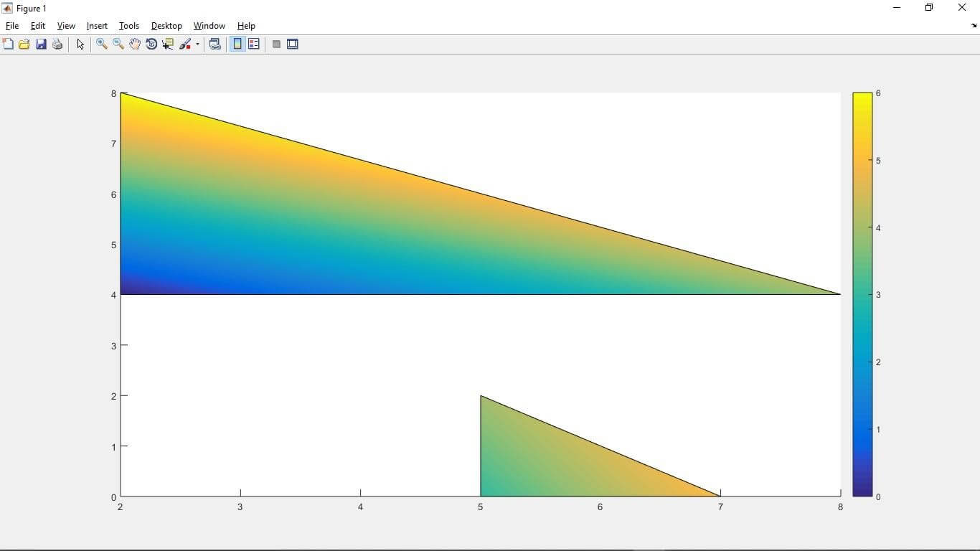Select the Brush/Select Data tool

184,44
